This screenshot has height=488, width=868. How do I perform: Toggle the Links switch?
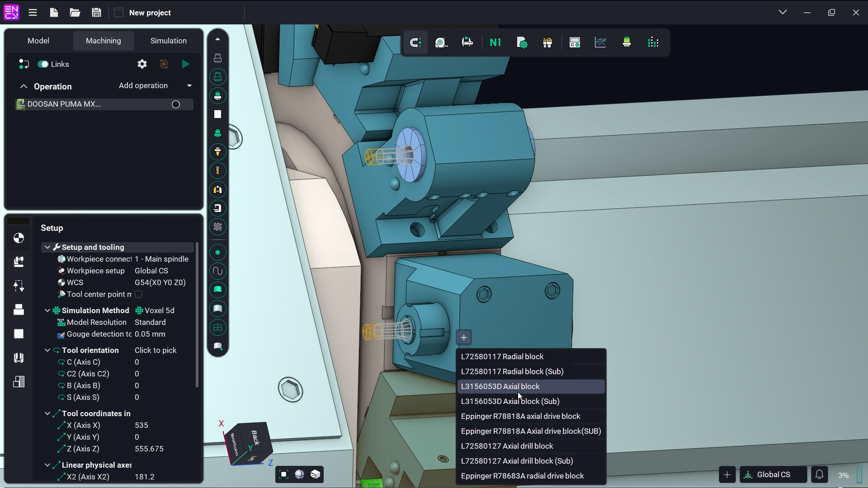click(x=43, y=64)
